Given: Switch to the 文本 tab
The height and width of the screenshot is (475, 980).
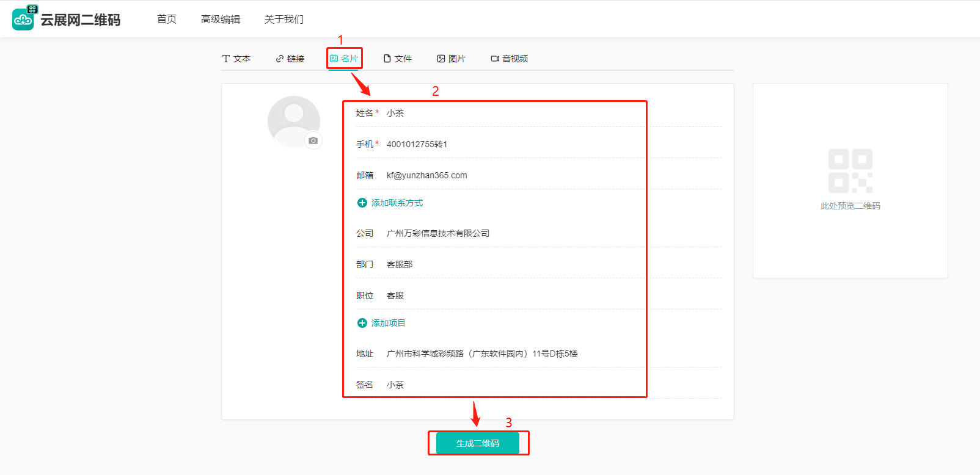Looking at the screenshot, I should coord(236,59).
